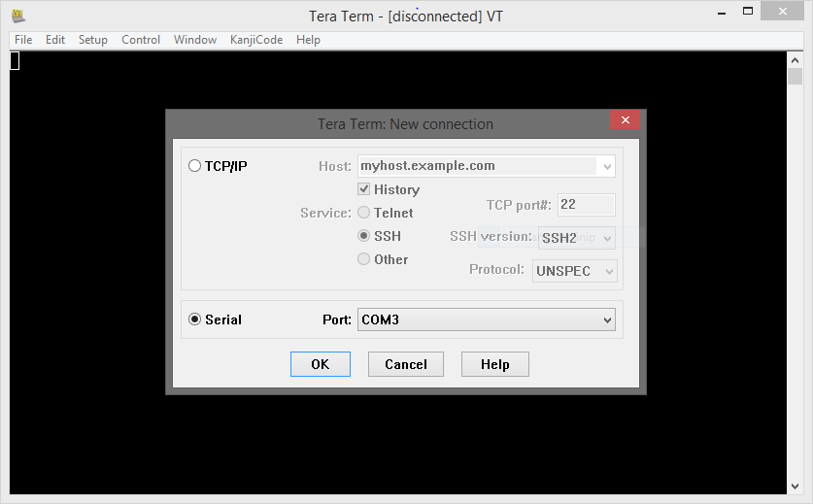Screen dimensions: 813x504
Task: Click the scrollbar up arrow
Action: pos(795,60)
